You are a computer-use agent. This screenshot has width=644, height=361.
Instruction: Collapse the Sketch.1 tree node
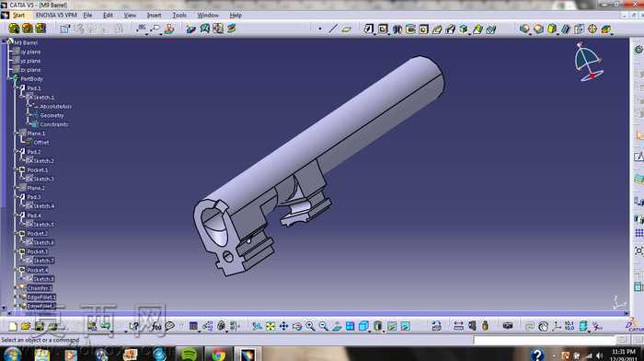coord(23,97)
